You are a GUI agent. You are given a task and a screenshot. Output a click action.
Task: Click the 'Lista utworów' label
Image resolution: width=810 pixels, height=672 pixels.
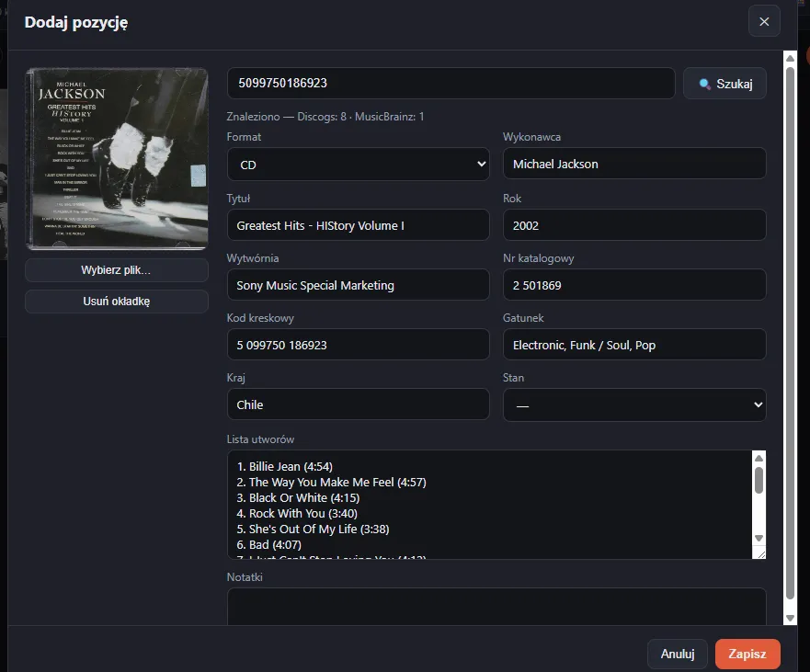[x=260, y=439]
